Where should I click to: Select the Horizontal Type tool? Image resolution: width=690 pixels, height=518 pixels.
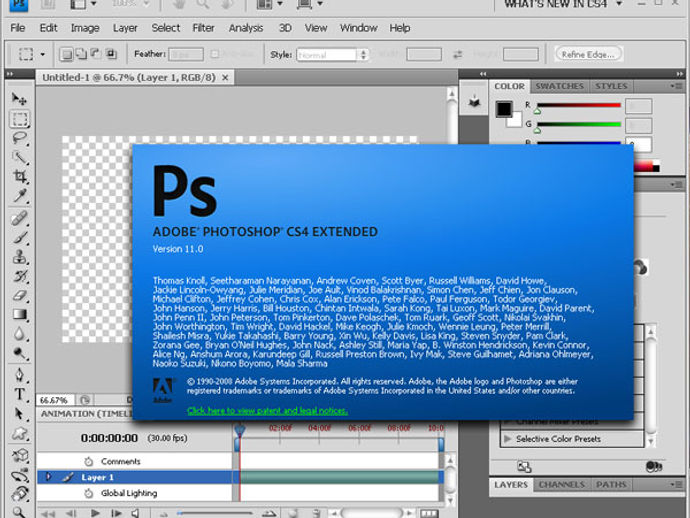point(19,394)
